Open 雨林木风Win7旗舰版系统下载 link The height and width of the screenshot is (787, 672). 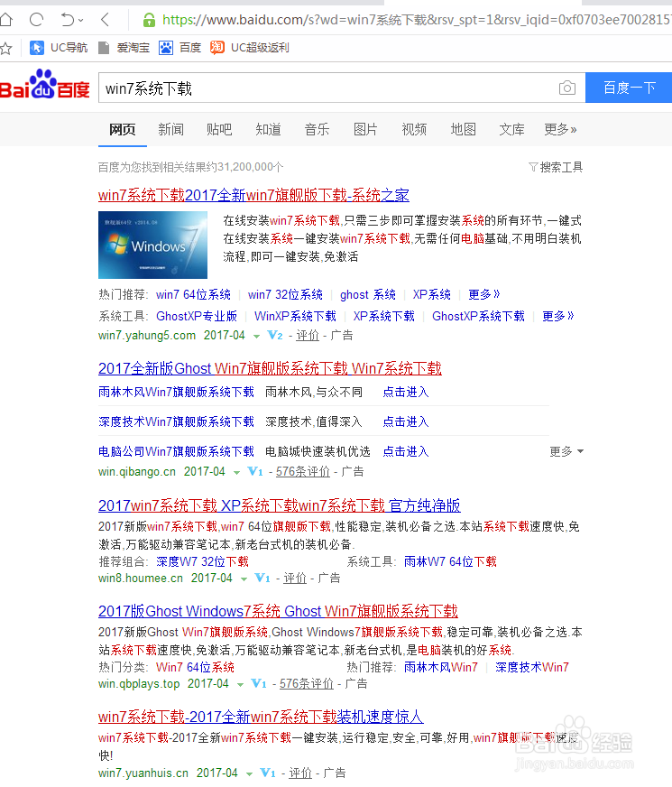click(x=176, y=392)
